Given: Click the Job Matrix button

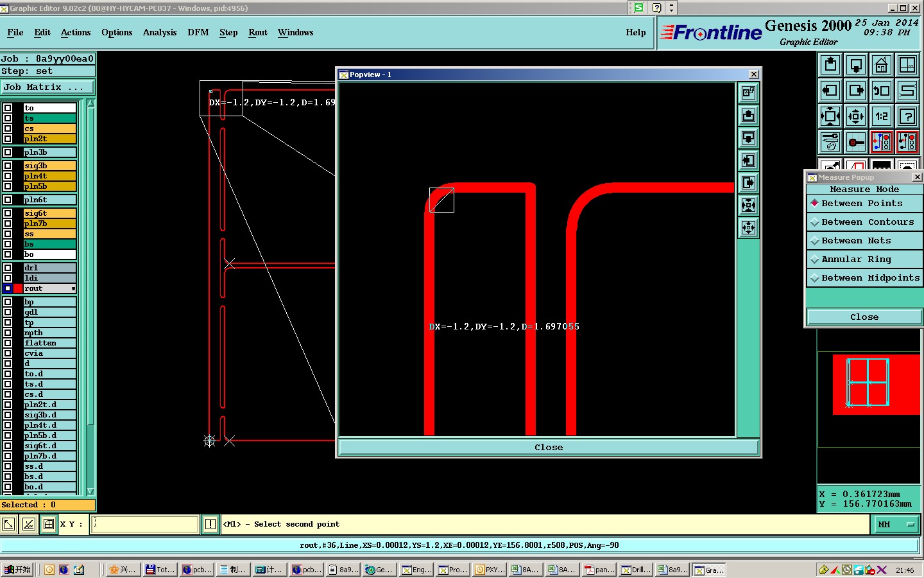Looking at the screenshot, I should 47,87.
